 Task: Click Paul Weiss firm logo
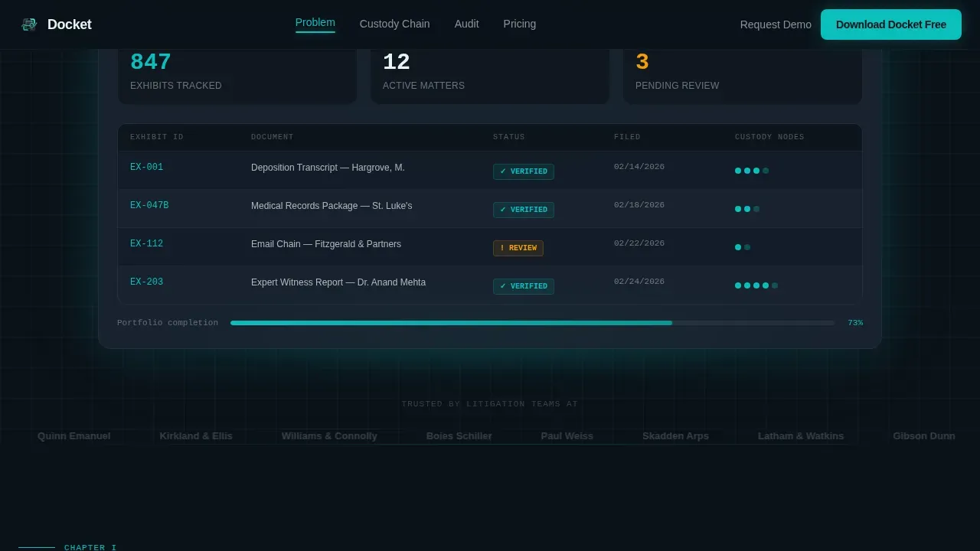click(x=567, y=436)
